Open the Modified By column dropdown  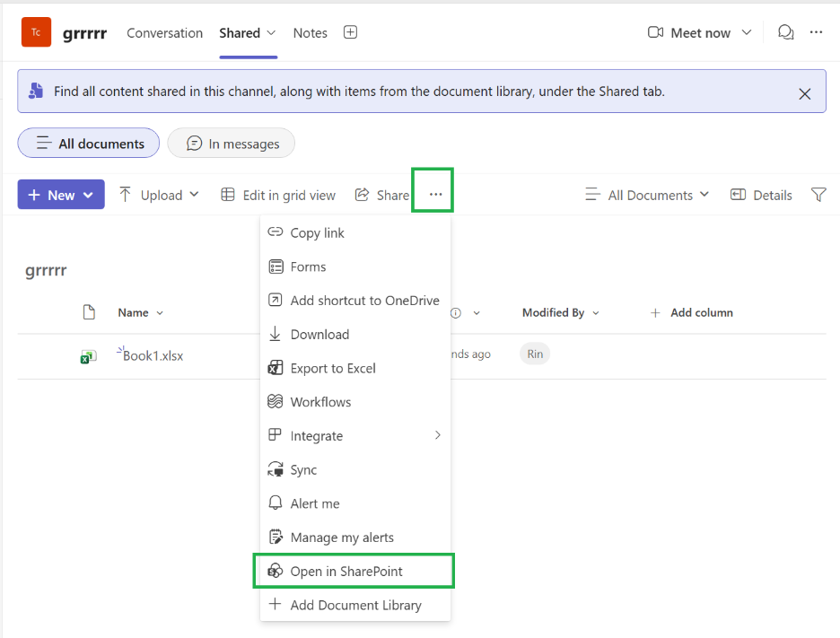[x=560, y=313]
